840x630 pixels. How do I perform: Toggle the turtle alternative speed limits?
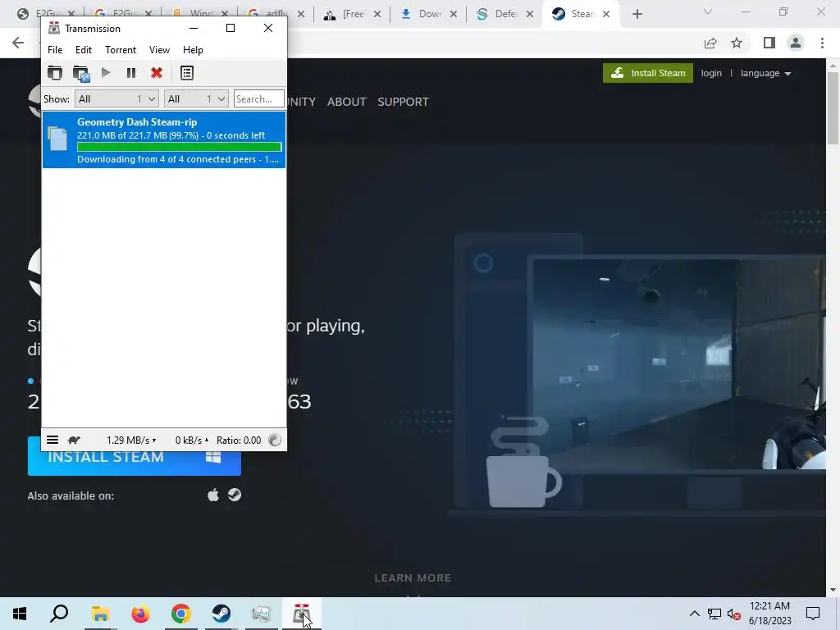click(74, 441)
